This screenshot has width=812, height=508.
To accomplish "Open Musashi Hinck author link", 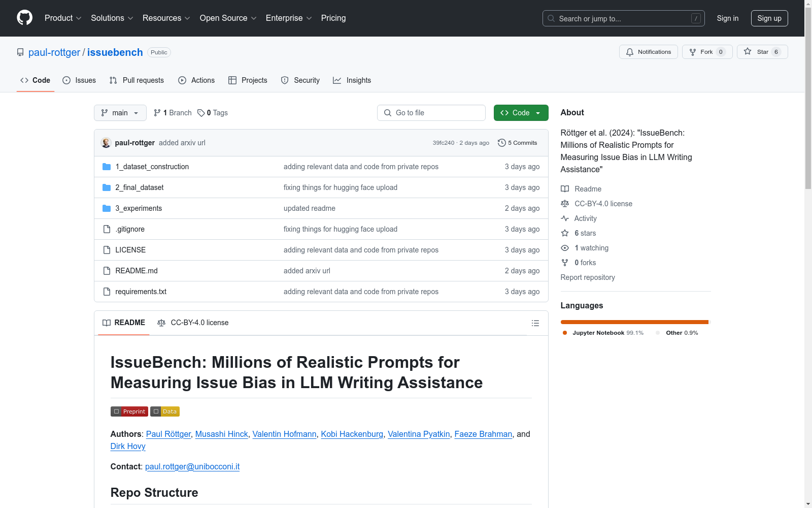I will [x=222, y=434].
